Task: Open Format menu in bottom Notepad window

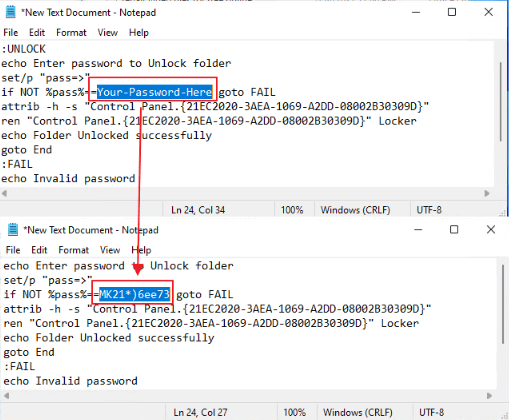Action: 73,250
